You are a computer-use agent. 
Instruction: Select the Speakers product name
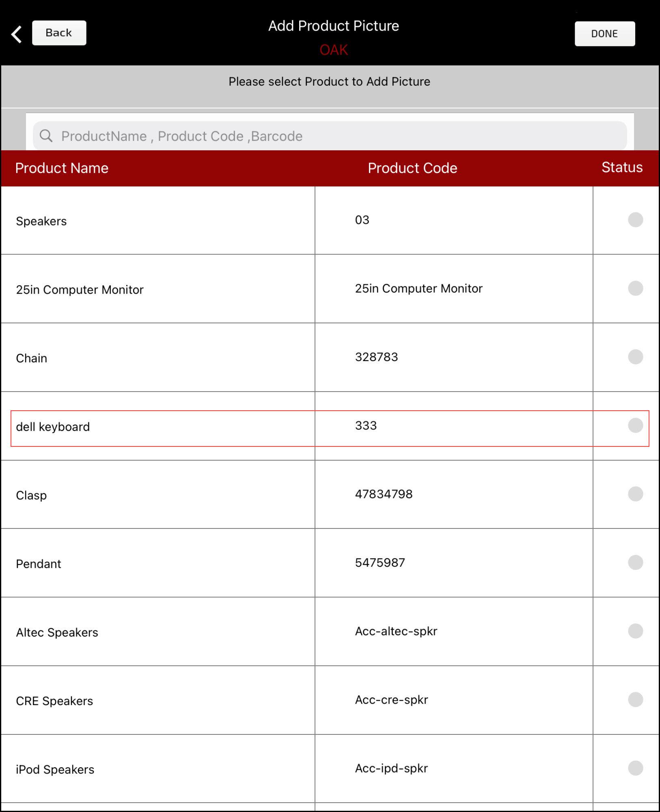pyautogui.click(x=41, y=221)
